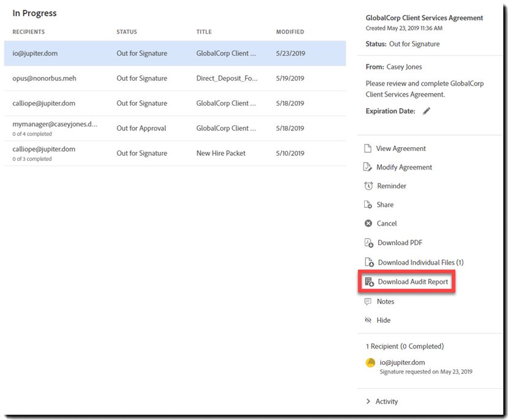508x420 pixels.
Task: Click the Notes speech bubble icon
Action: (368, 301)
